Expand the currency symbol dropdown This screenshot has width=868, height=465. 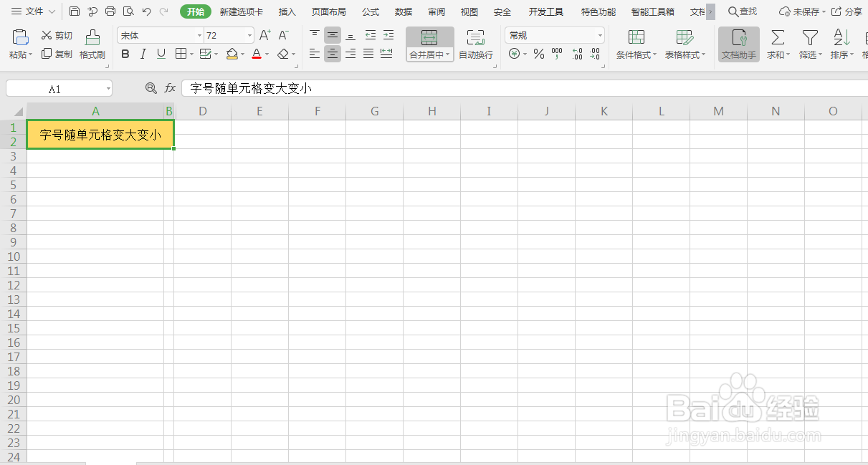coord(525,54)
